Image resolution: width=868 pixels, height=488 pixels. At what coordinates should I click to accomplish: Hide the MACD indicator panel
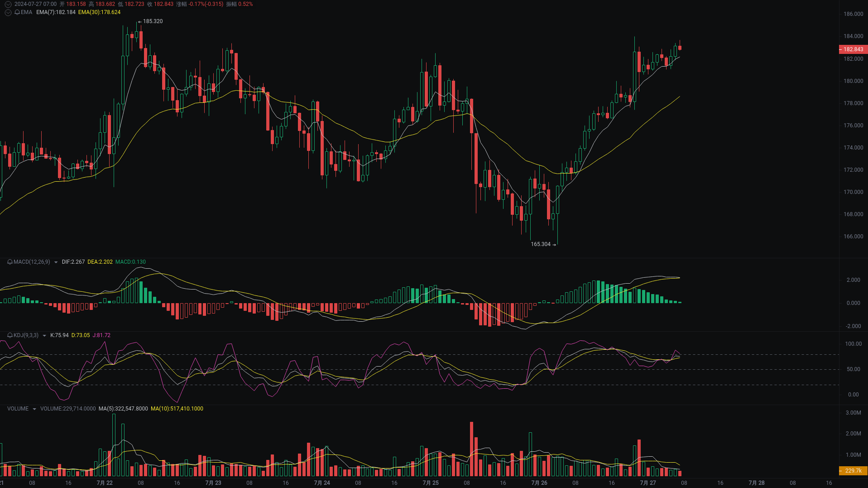pos(32,262)
